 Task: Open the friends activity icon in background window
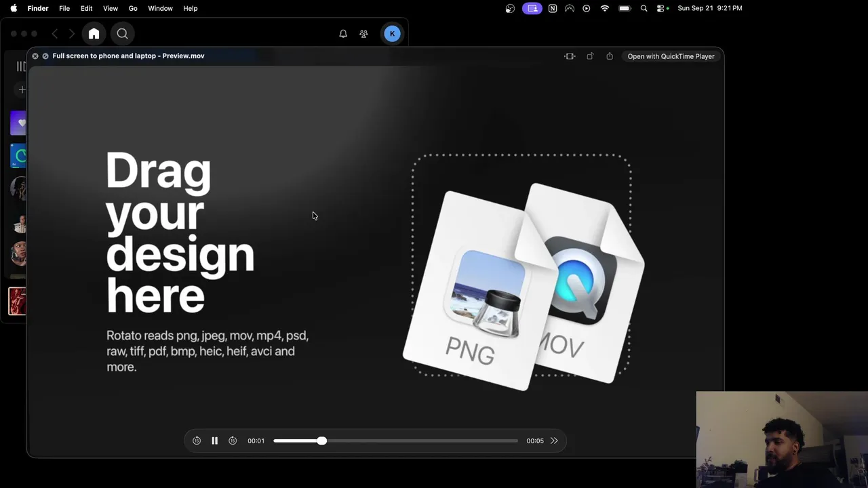click(x=363, y=34)
